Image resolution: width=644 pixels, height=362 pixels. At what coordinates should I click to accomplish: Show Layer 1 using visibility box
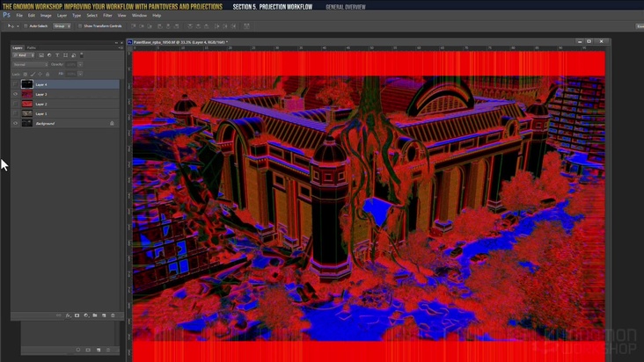coord(15,113)
